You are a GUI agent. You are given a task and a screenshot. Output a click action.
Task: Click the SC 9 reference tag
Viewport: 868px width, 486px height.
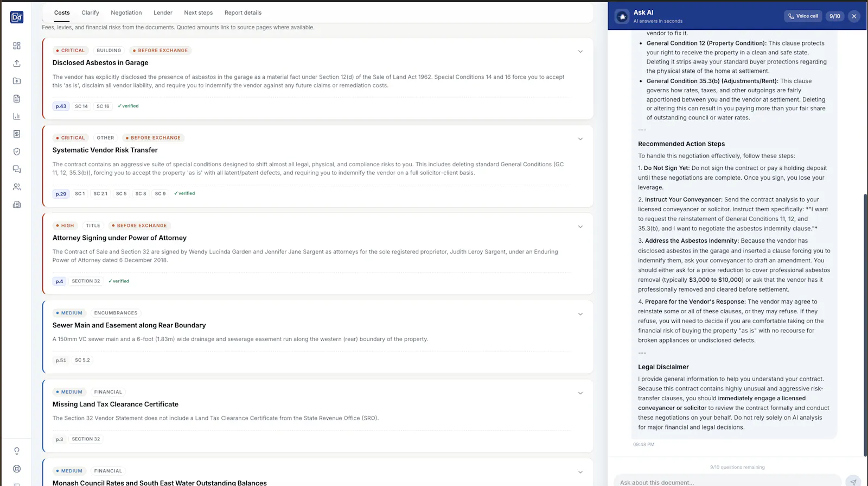tap(161, 193)
